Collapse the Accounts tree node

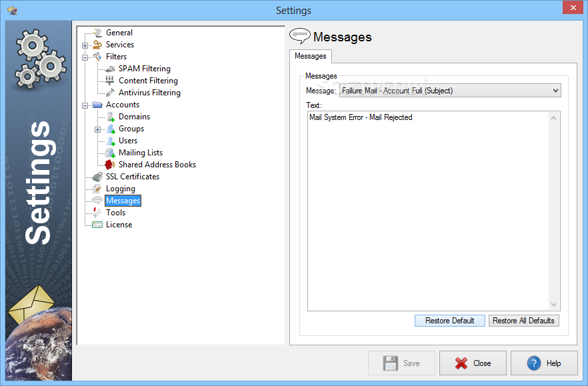click(x=85, y=105)
